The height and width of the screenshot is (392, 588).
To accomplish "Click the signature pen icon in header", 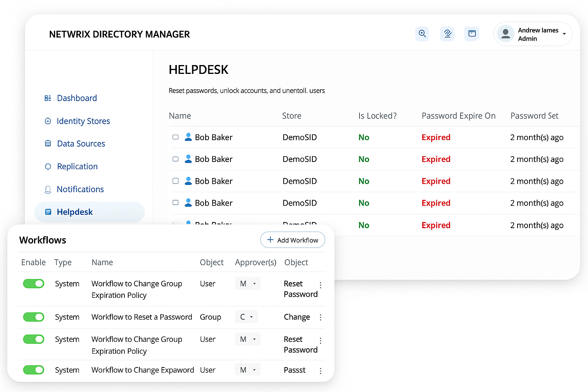I will point(448,34).
